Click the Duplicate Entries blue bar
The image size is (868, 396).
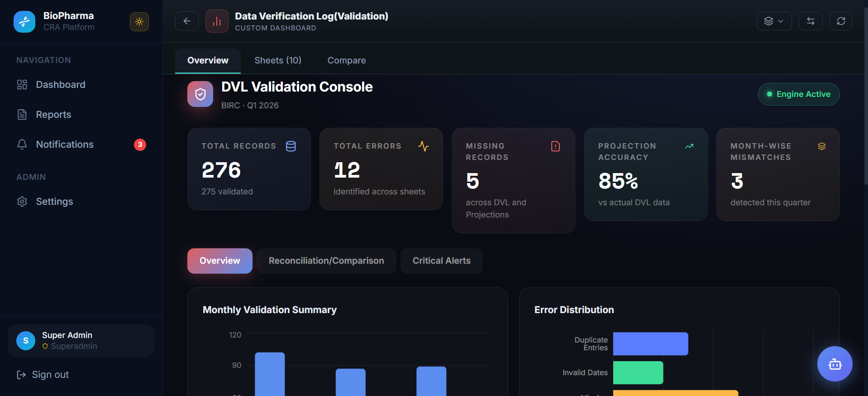tap(651, 344)
